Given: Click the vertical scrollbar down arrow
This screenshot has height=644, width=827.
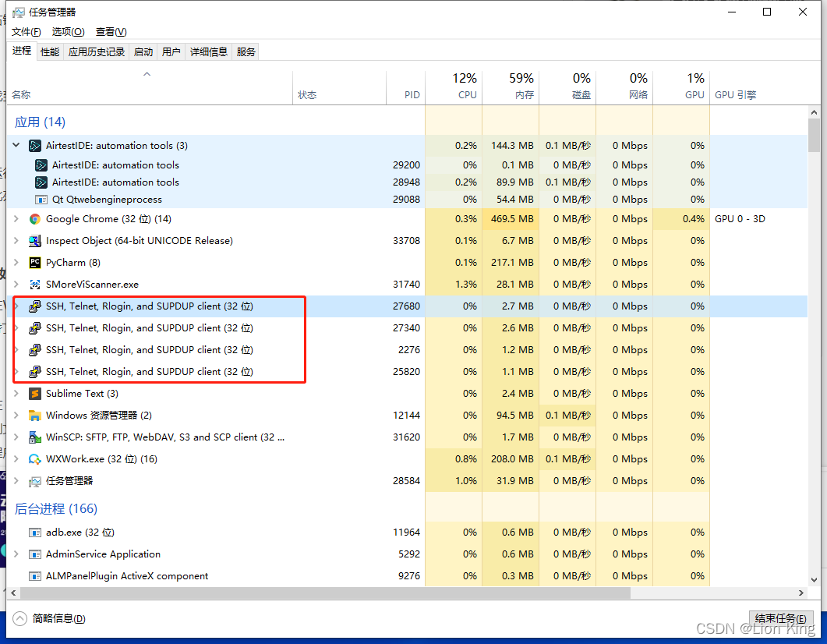Looking at the screenshot, I should pyautogui.click(x=814, y=580).
